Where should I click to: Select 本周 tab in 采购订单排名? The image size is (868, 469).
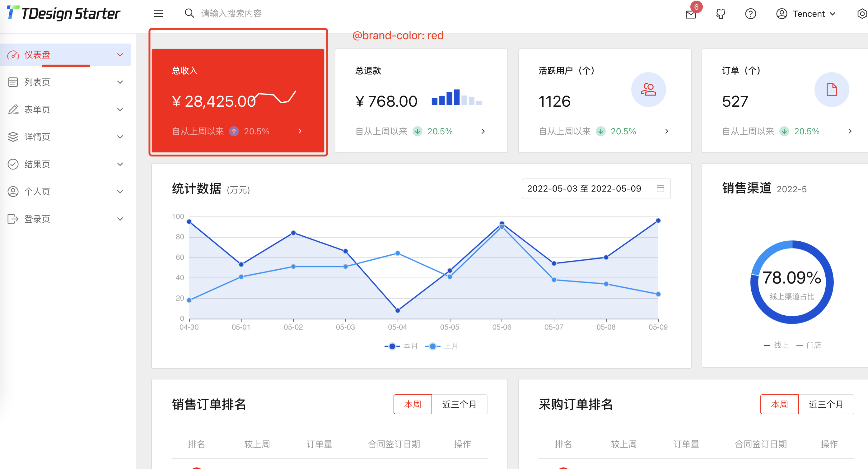tap(779, 404)
